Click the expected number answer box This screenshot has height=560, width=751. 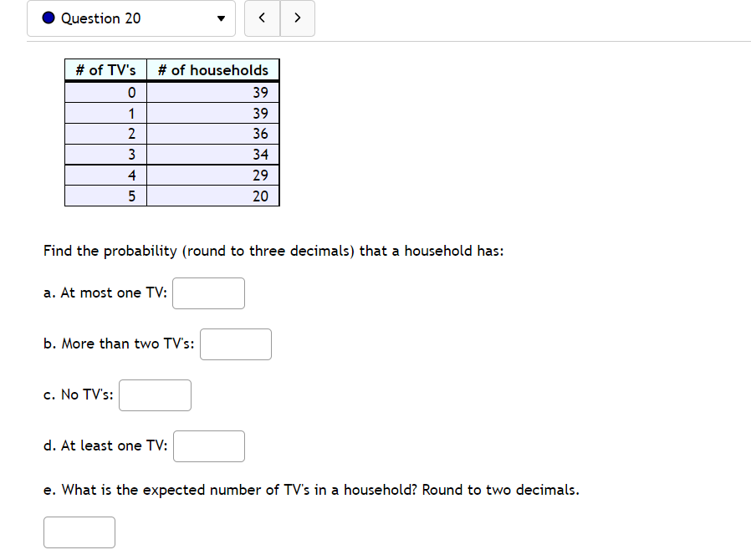tap(79, 532)
